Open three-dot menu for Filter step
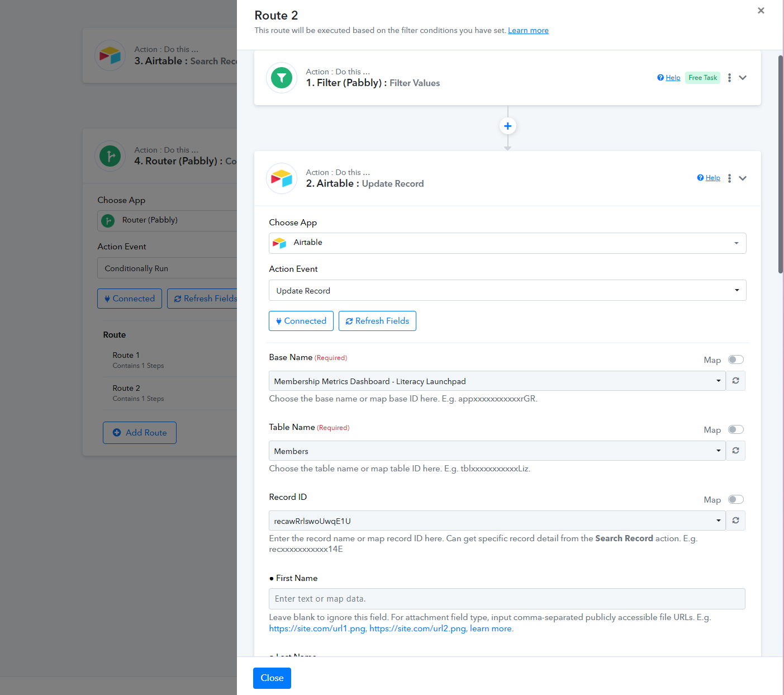This screenshot has width=784, height=695. pyautogui.click(x=729, y=78)
